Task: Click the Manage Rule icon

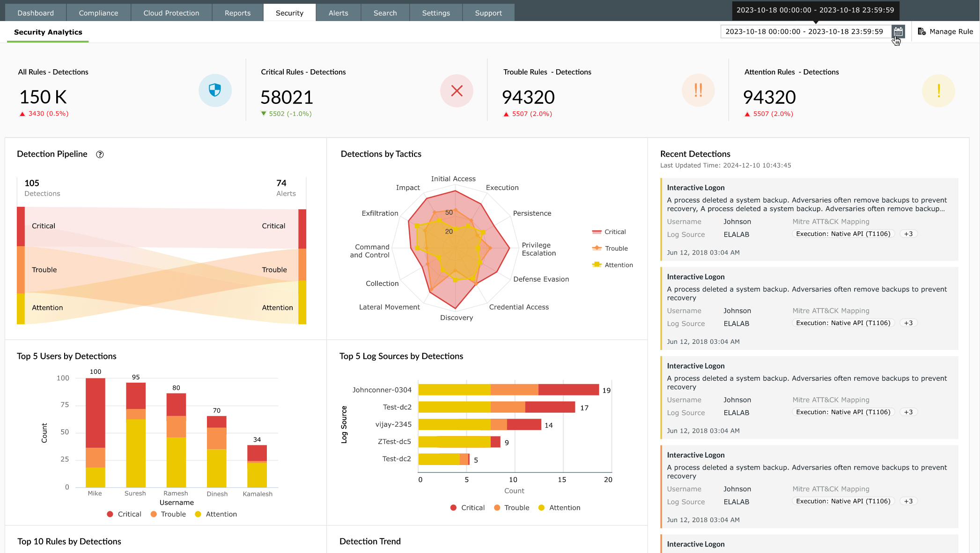Action: 922,31
